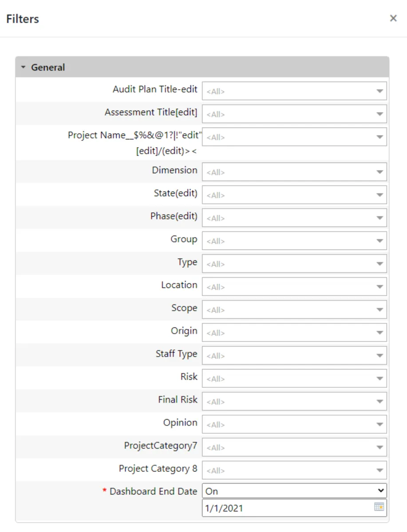The image size is (407, 532).
Task: Open the Scope filter dropdown
Action: (294, 310)
